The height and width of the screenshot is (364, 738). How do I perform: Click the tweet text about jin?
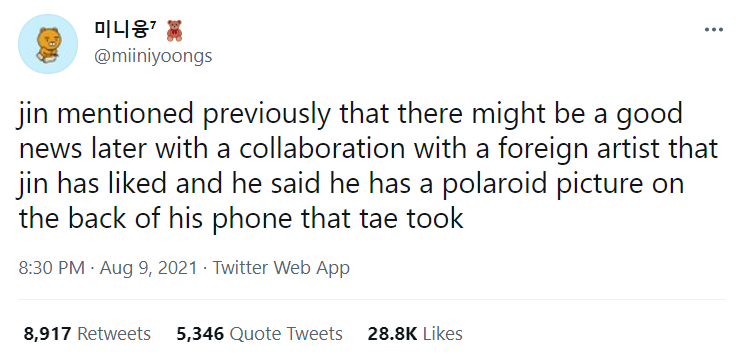(367, 166)
